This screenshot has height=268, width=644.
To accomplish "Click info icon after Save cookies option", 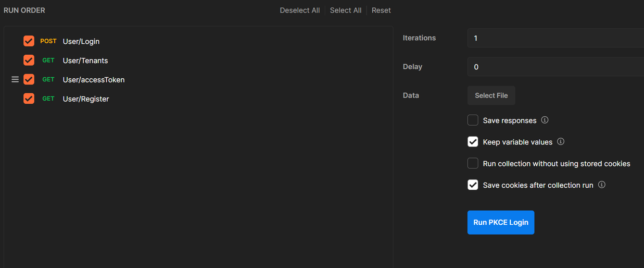I will [601, 185].
